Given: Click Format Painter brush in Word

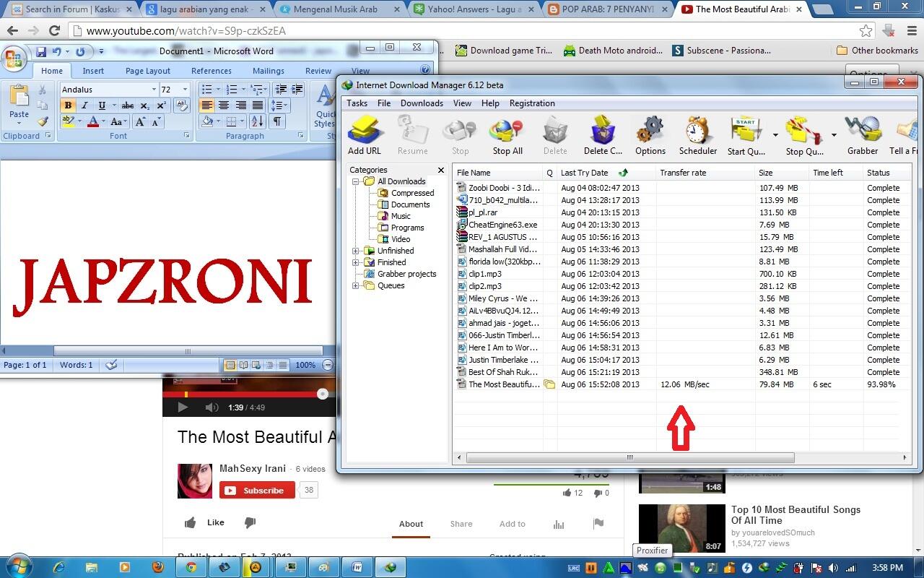Looking at the screenshot, I should tap(43, 122).
